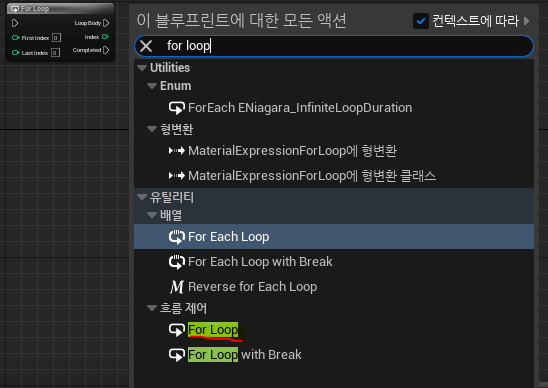548x388 pixels.
Task: Click the 이 블루프린트에 대한 모든 액션 title
Action: pyautogui.click(x=241, y=20)
